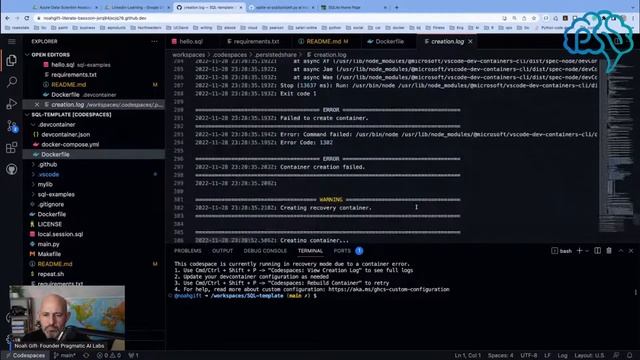Go back in browser

click(x=7, y=18)
